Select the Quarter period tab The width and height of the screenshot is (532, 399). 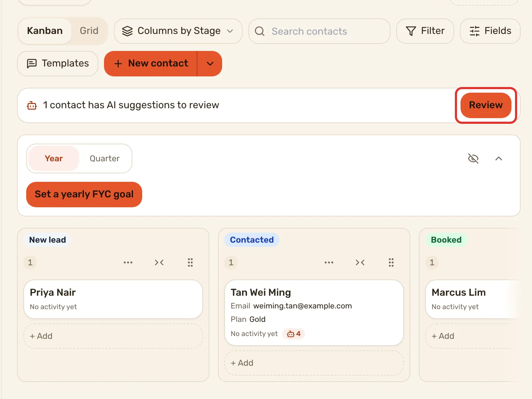click(x=105, y=158)
